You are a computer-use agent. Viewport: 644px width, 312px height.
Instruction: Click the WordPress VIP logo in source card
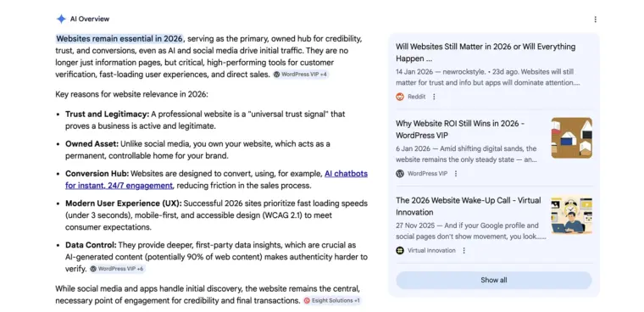(400, 174)
